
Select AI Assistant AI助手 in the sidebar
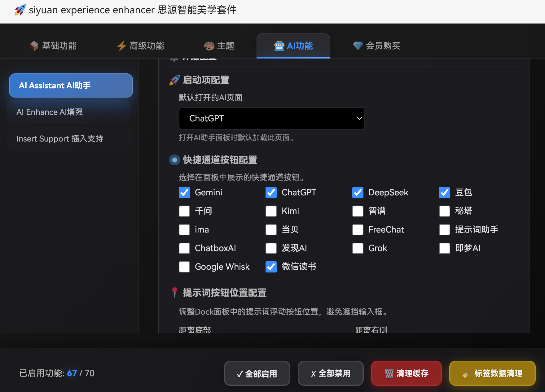click(71, 85)
